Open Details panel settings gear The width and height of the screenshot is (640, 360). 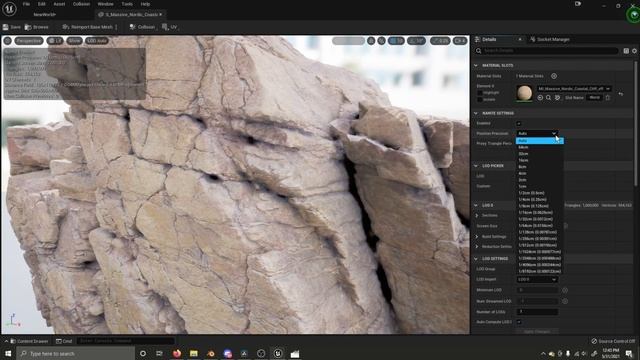(634, 51)
